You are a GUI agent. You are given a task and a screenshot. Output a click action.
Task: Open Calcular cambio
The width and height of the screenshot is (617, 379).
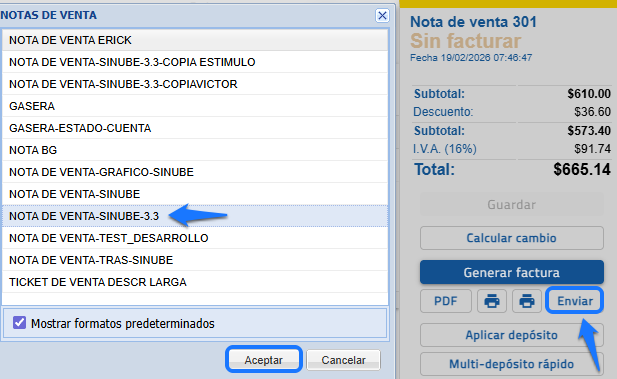tap(512, 238)
